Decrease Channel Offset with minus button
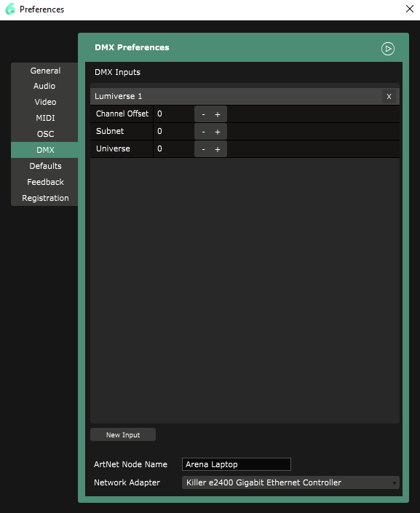The image size is (420, 513). coord(203,114)
